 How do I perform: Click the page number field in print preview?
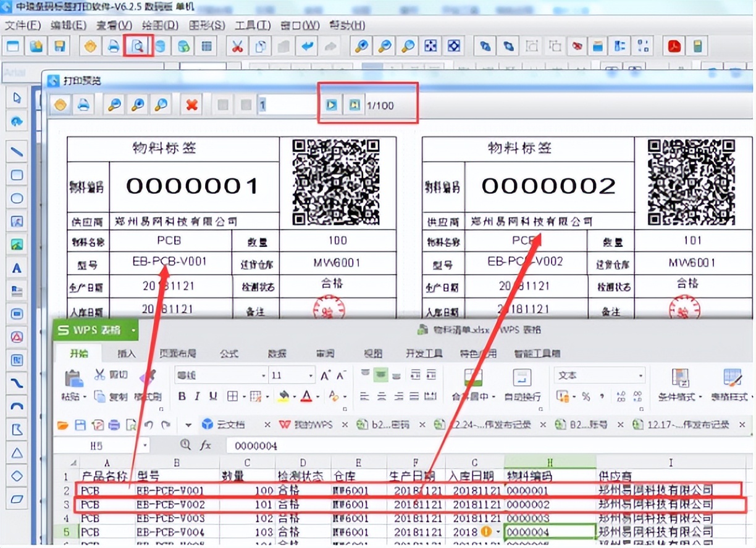click(287, 105)
